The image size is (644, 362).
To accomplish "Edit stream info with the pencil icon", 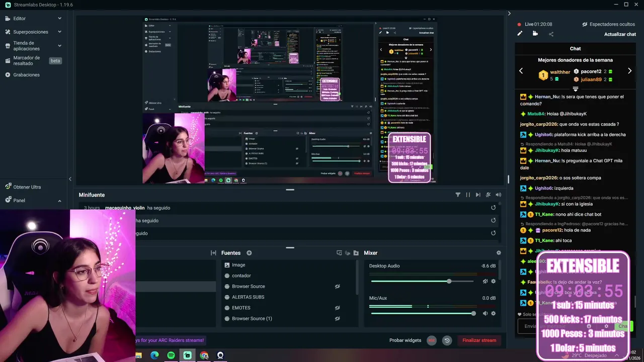I will point(520,34).
